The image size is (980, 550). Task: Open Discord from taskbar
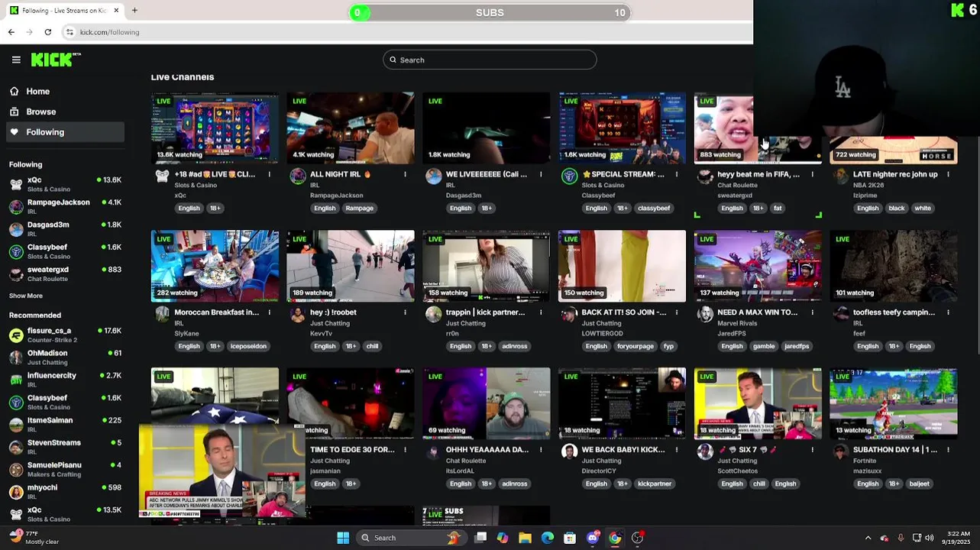593,538
